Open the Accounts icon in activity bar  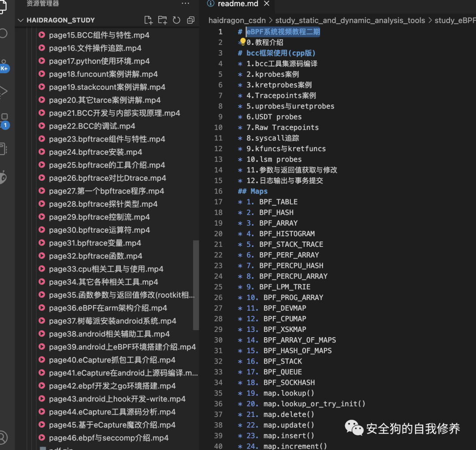[3, 437]
